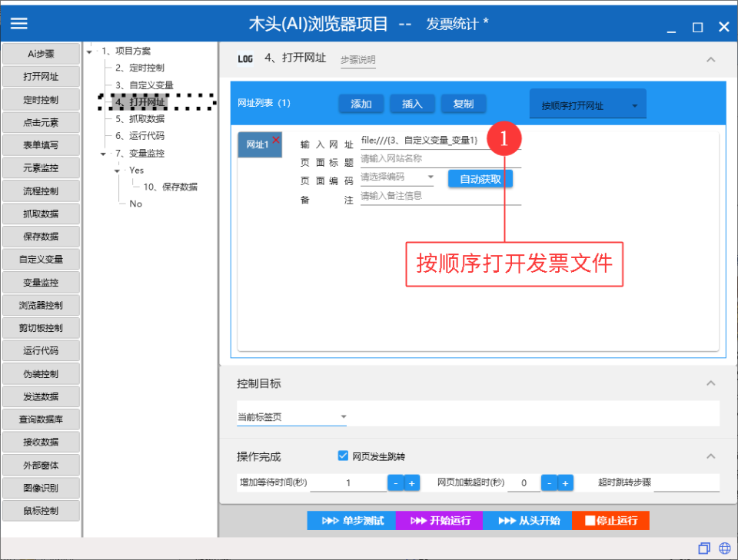Switch to the 步骤说明 tab
Screen dimensions: 738x560
(357, 59)
